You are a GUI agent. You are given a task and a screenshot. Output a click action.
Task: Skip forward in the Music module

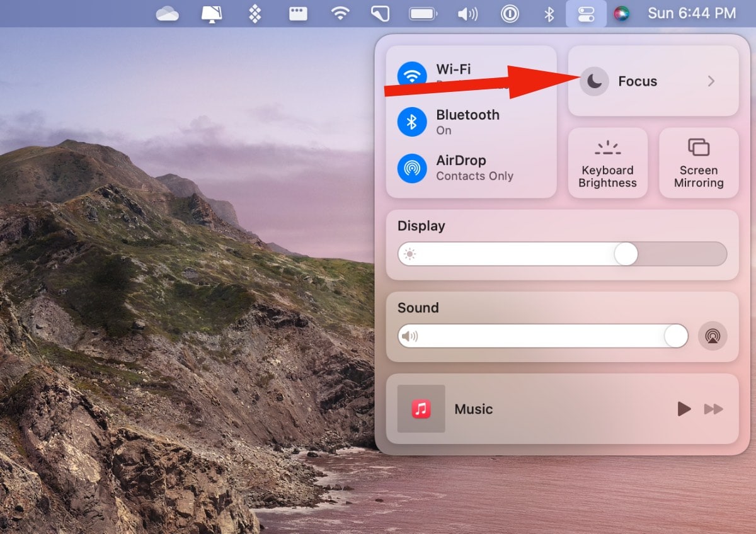point(713,409)
